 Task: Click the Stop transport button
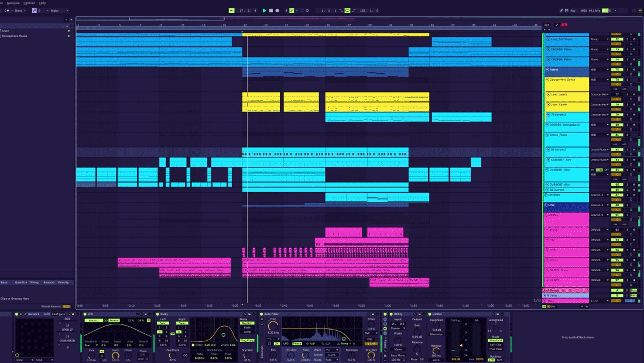[271, 11]
